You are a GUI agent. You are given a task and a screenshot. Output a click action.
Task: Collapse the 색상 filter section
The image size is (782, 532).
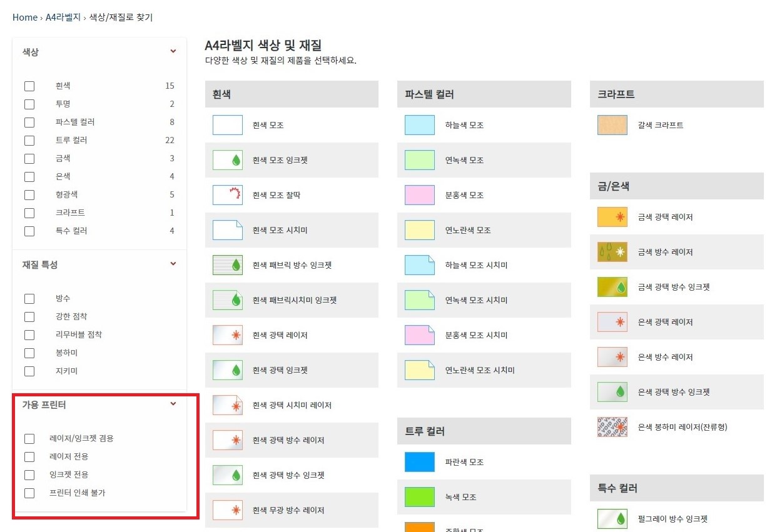point(173,52)
